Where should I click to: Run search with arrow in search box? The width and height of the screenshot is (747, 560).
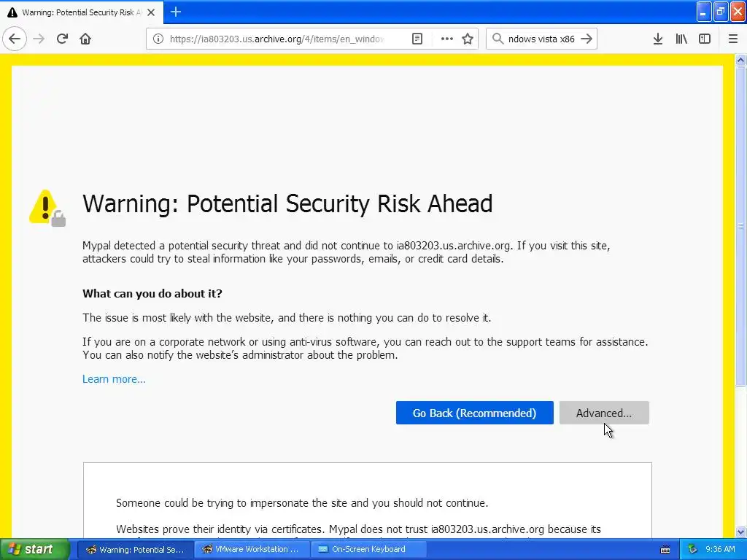click(x=587, y=39)
